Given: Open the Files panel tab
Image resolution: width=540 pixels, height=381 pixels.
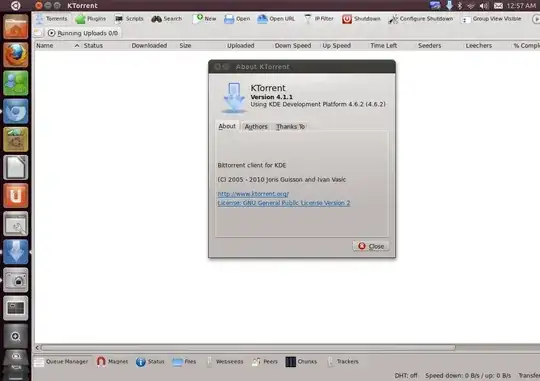Looking at the screenshot, I should tap(184, 361).
